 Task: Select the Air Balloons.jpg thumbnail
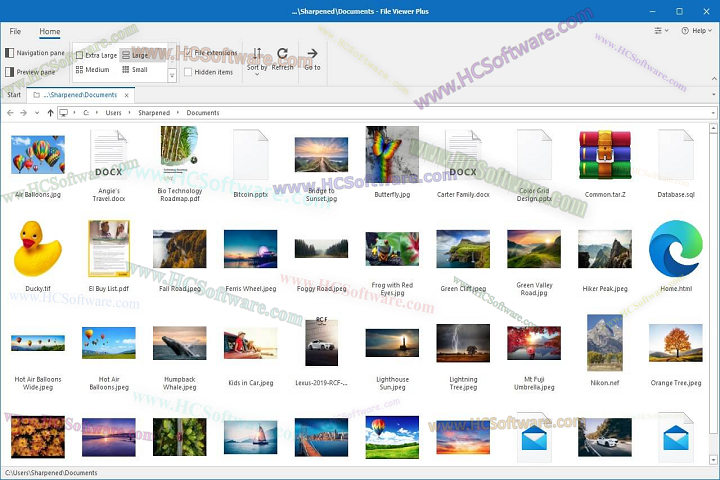pyautogui.click(x=38, y=155)
